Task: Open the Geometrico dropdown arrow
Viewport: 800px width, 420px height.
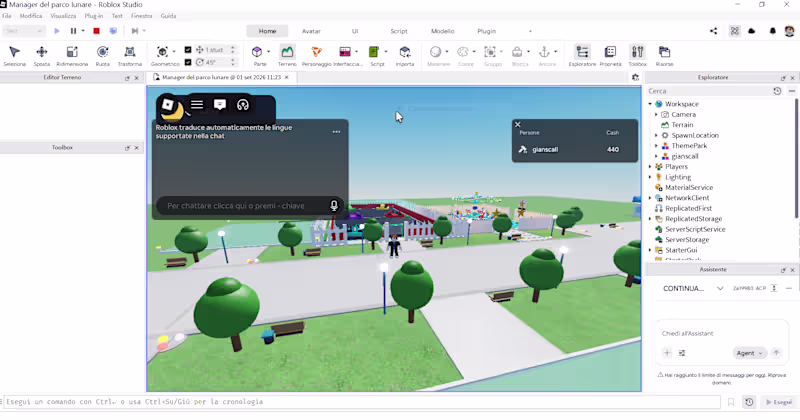Action: (x=174, y=52)
